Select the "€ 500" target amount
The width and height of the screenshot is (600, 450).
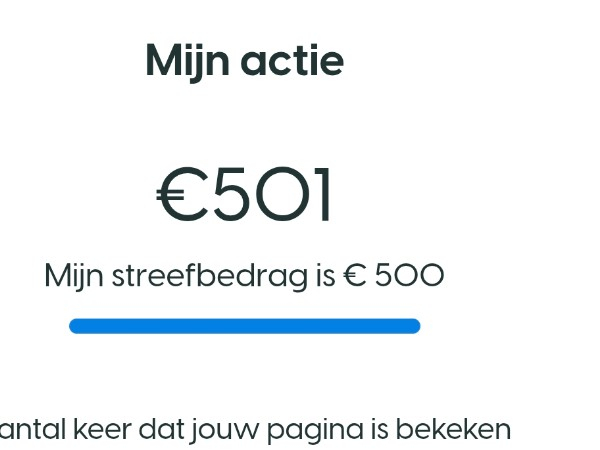click(393, 276)
